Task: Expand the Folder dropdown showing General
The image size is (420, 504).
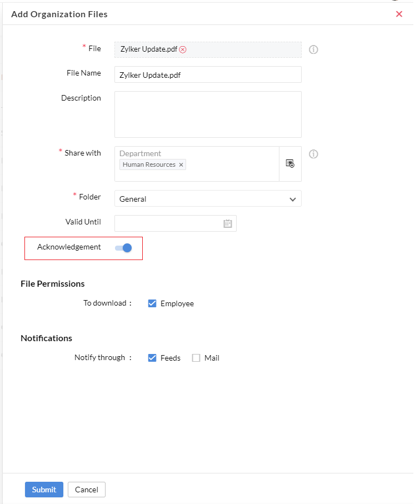Action: [208, 198]
